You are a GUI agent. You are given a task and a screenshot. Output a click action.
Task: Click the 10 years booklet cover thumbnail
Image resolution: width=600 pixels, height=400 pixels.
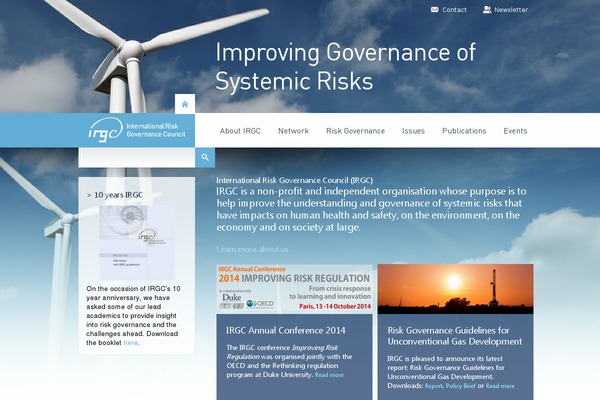click(x=137, y=243)
